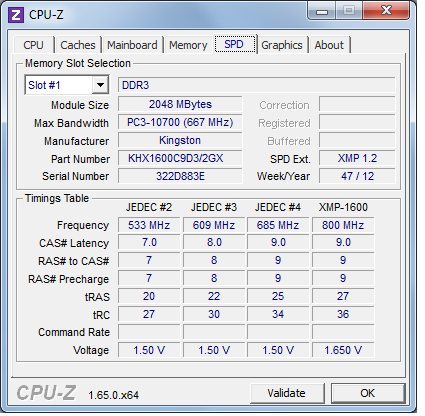Open the Slot #1 dropdown arrow
The height and width of the screenshot is (416, 425).
click(100, 85)
